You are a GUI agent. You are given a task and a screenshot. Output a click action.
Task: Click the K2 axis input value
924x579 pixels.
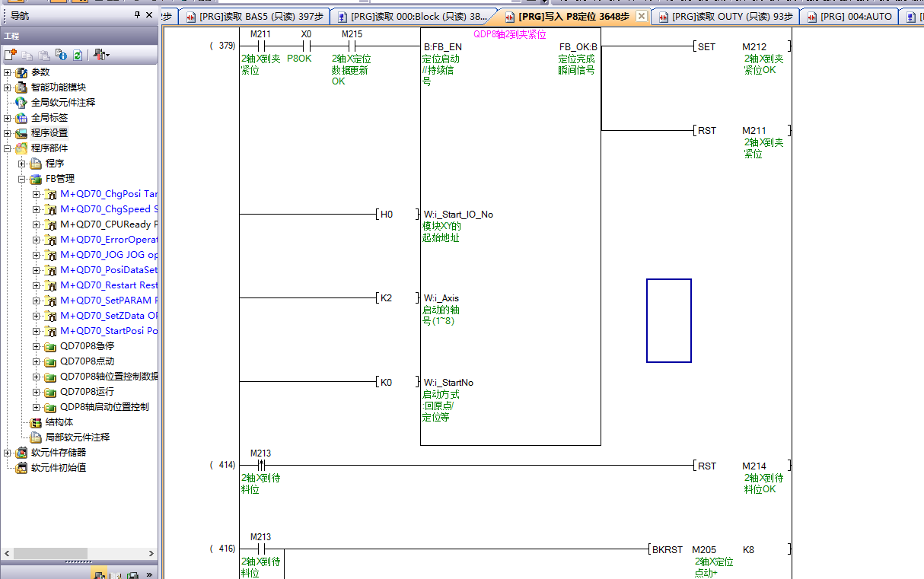pyautogui.click(x=386, y=298)
